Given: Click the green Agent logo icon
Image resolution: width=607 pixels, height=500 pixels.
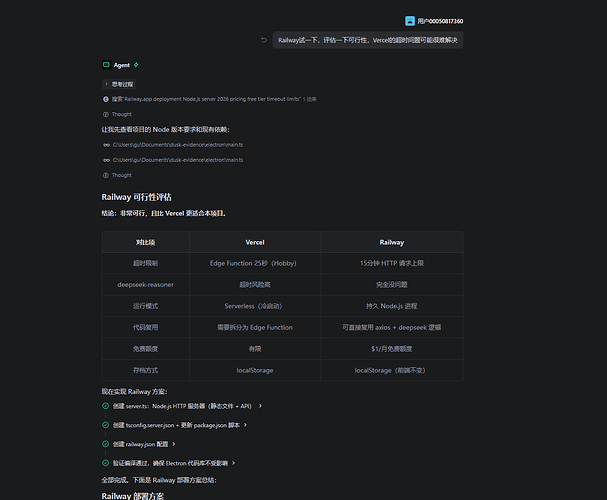Looking at the screenshot, I should click(x=106, y=65).
